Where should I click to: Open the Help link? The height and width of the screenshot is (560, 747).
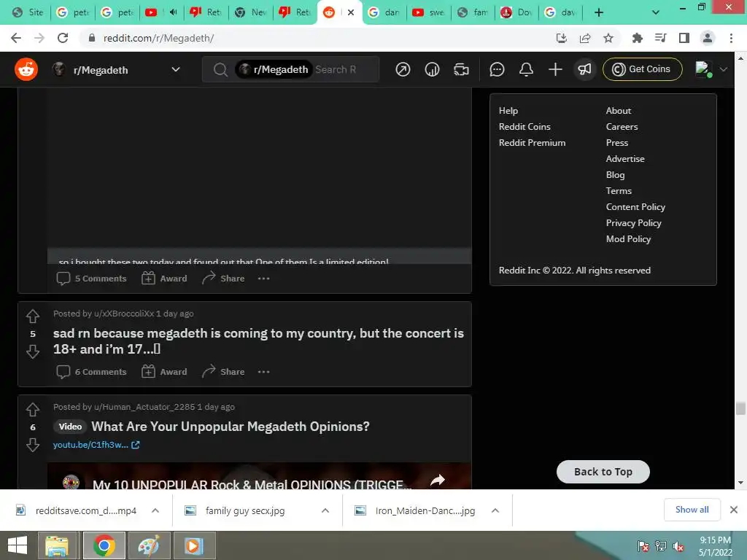(508, 111)
